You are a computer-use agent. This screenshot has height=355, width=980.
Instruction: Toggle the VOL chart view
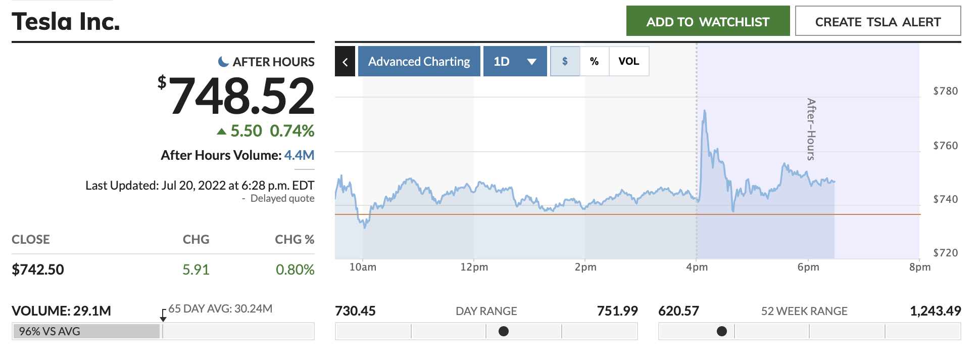click(x=629, y=61)
